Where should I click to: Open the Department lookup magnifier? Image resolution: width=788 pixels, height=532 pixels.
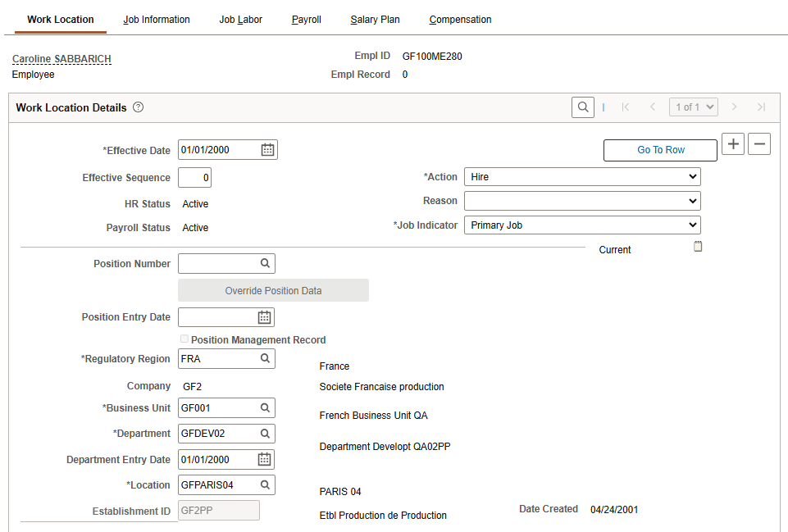point(264,433)
